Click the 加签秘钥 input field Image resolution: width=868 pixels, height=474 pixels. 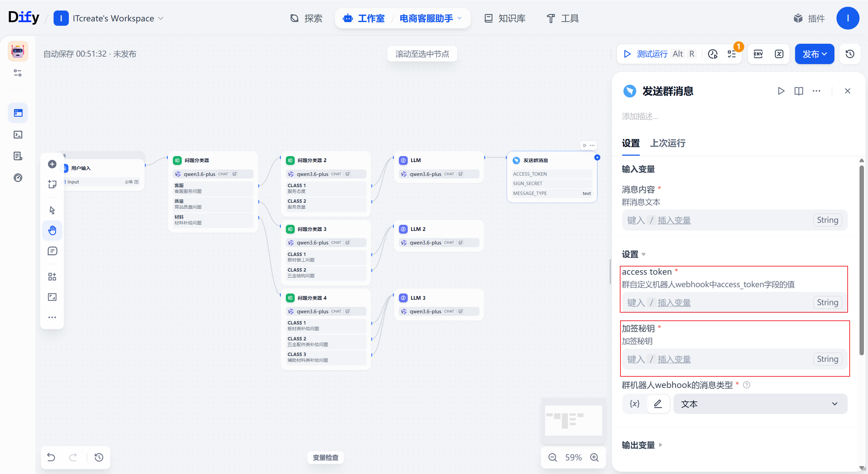coord(734,359)
